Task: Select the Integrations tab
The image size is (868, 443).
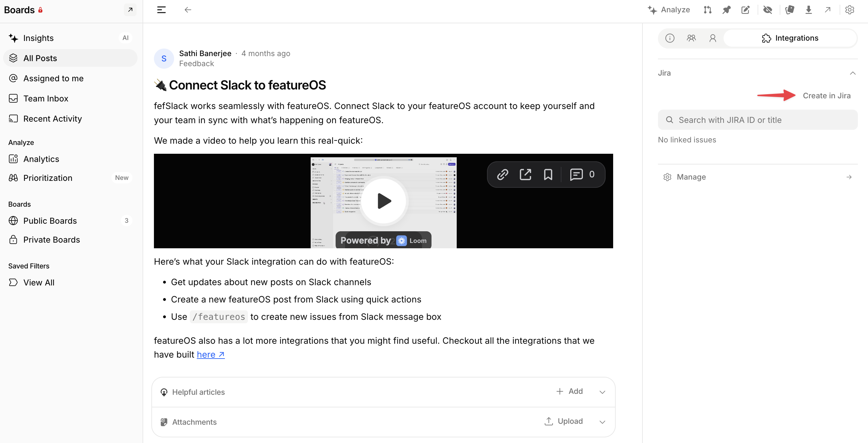Action: tap(790, 38)
